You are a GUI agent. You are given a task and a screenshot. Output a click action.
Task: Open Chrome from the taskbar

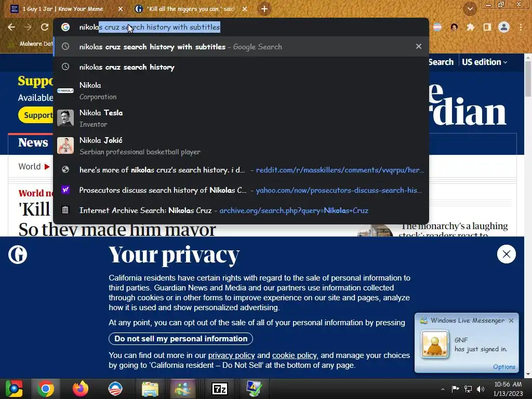(46, 389)
